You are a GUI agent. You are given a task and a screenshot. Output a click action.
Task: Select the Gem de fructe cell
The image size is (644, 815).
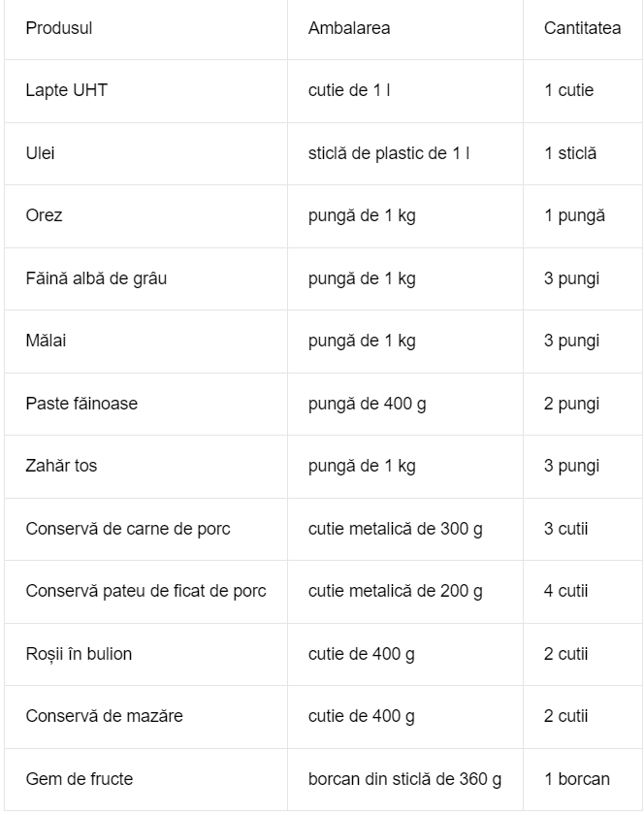pos(146,780)
